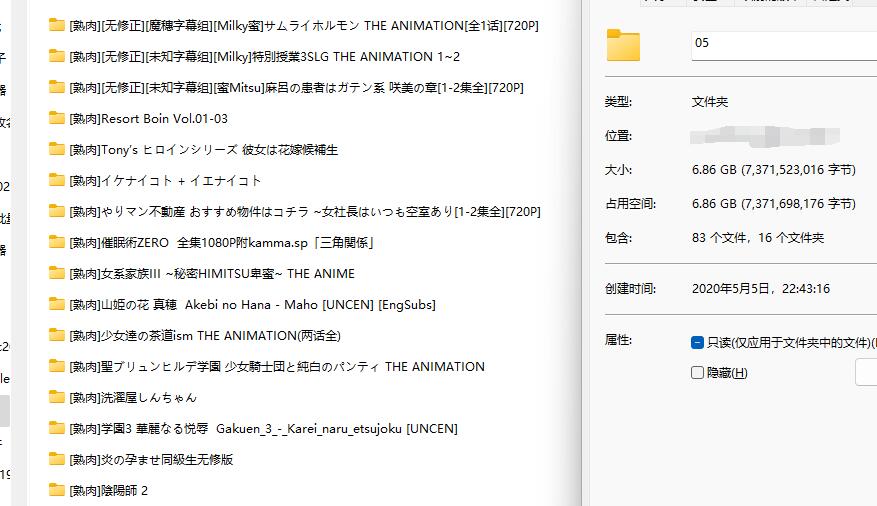Image resolution: width=877 pixels, height=506 pixels.
Task: Click the 山姫の花 Akebi no Hana folder name
Action: (252, 305)
